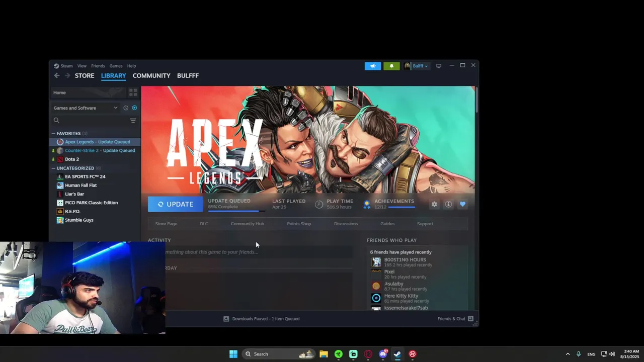This screenshot has height=362, width=644.
Task: Click the Windows taskbar Search box
Action: tap(278, 354)
